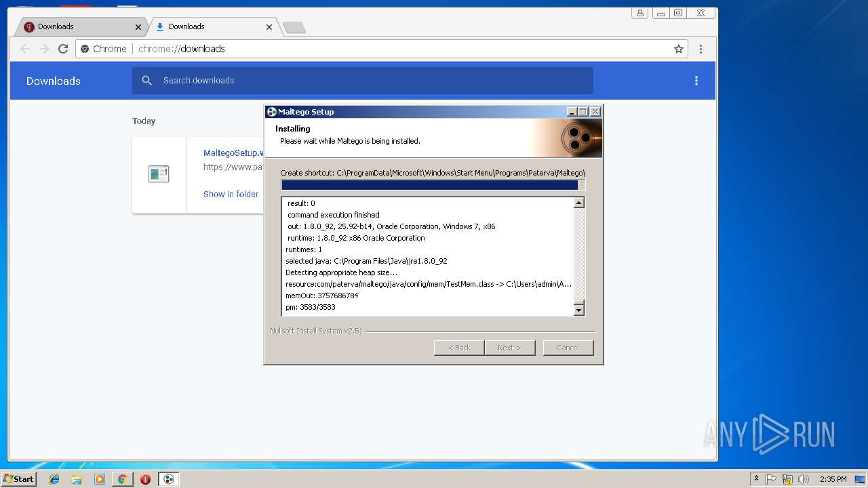Launch Internet Explorer from taskbar

point(54,479)
